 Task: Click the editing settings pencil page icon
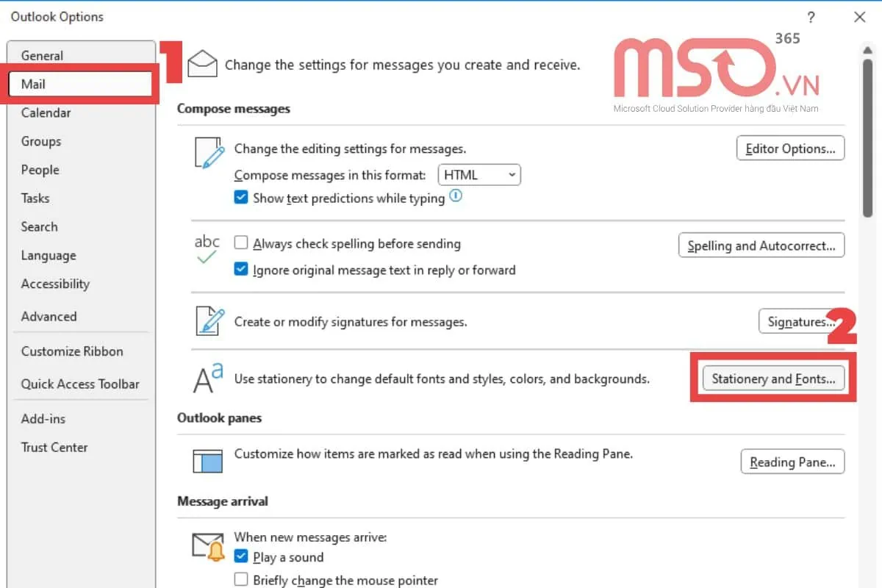coord(208,153)
